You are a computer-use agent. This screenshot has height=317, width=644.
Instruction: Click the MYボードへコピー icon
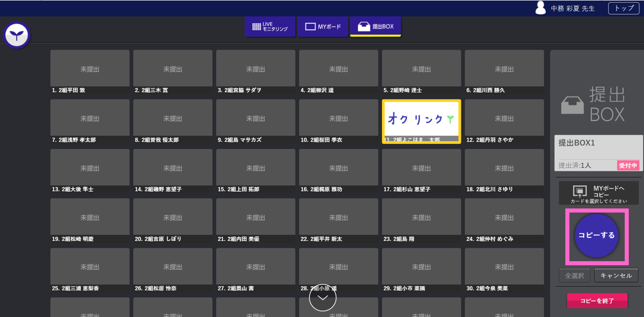(580, 192)
